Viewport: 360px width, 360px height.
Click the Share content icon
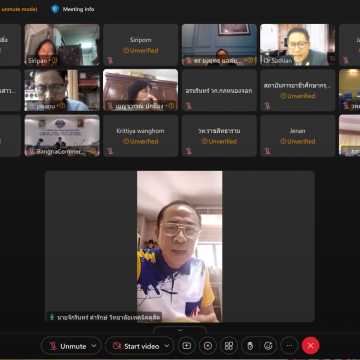pyautogui.click(x=187, y=346)
